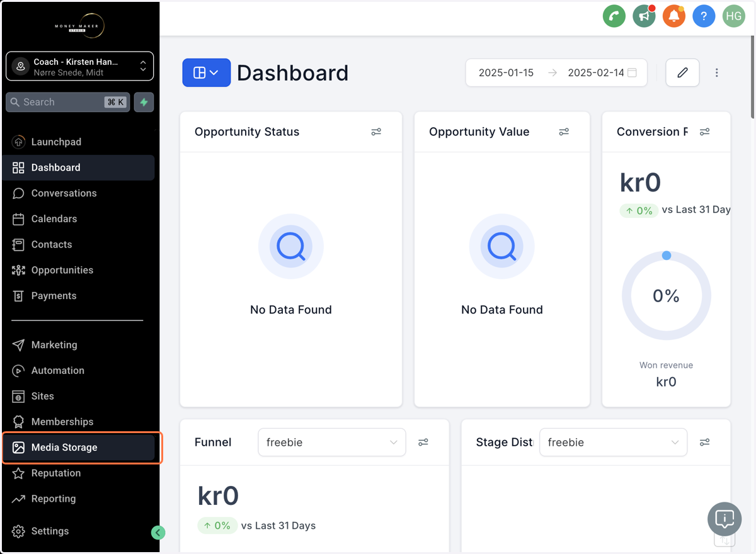Click the '0%' badge in Funnel widget
756x554 pixels.
click(217, 526)
